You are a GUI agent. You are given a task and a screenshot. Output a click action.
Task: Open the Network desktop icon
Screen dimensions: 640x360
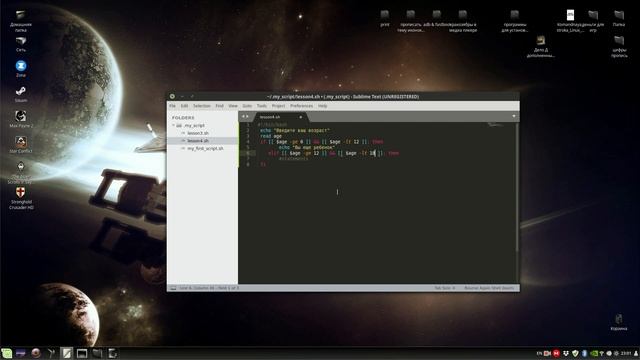[x=21, y=44]
